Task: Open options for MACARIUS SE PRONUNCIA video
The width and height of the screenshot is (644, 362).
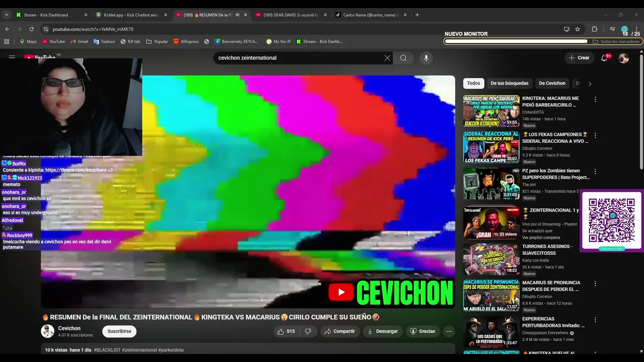Action: coord(595,284)
